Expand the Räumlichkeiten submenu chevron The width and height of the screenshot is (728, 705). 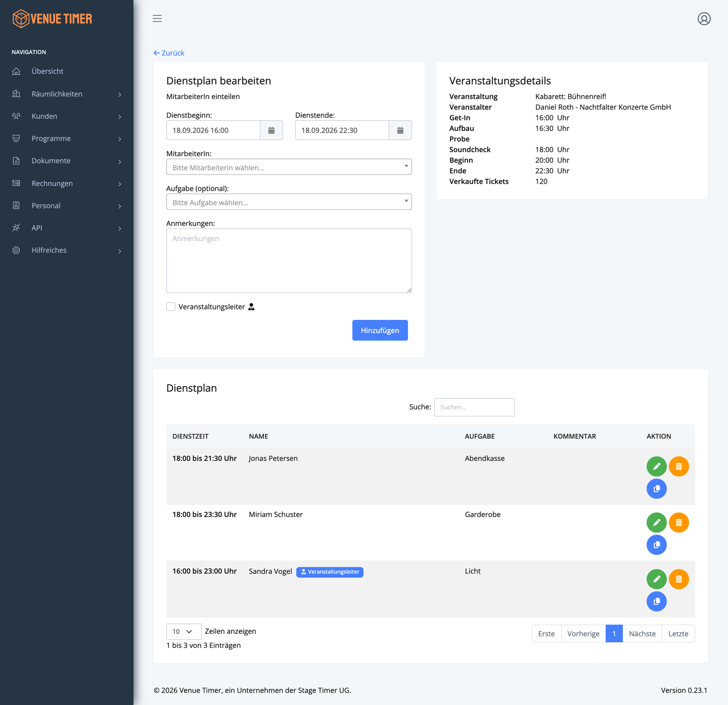tap(120, 95)
